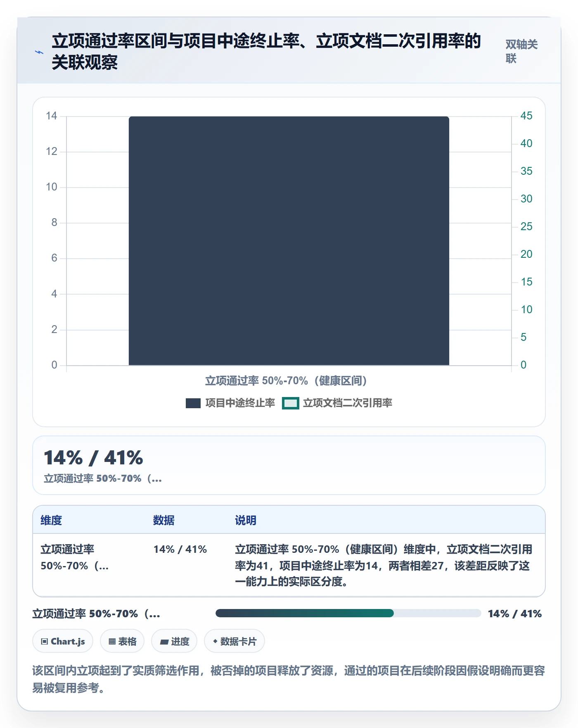The height and width of the screenshot is (728, 578).
Task: Click the 双轴关联 badge in header
Action: (x=522, y=51)
